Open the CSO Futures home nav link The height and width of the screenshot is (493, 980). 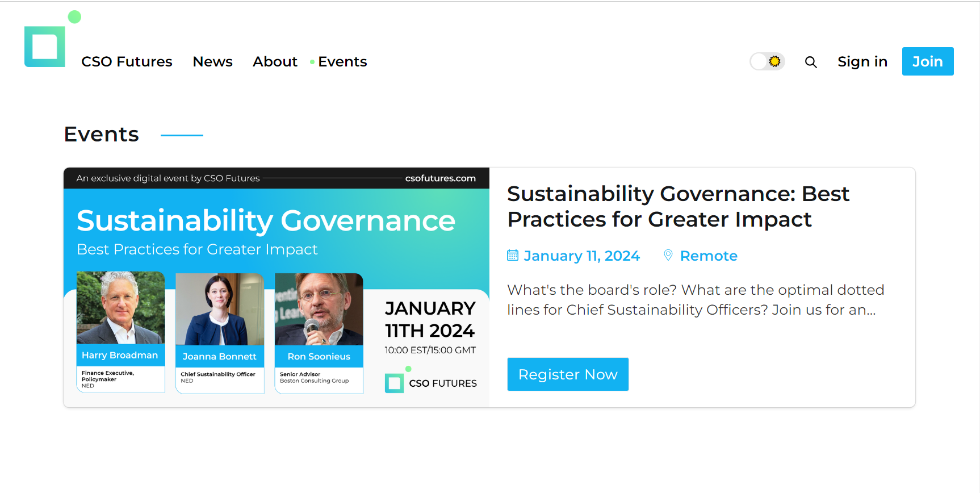(127, 62)
